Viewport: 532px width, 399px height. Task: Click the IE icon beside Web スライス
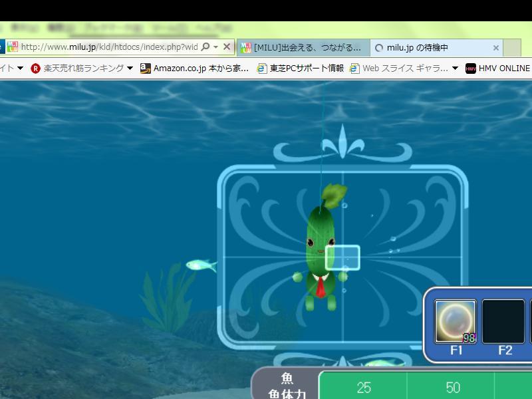[x=354, y=68]
